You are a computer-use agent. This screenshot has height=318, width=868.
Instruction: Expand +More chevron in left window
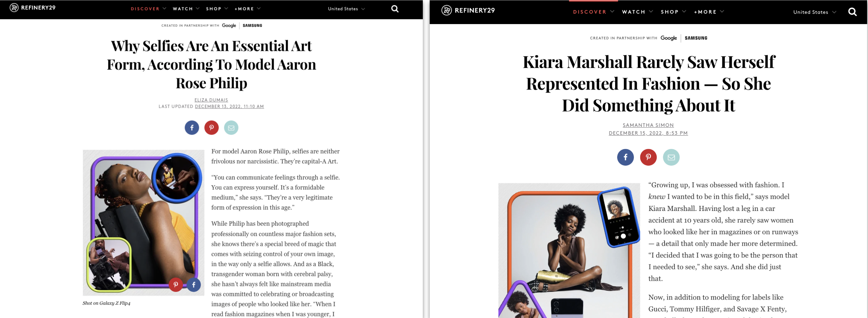click(259, 8)
